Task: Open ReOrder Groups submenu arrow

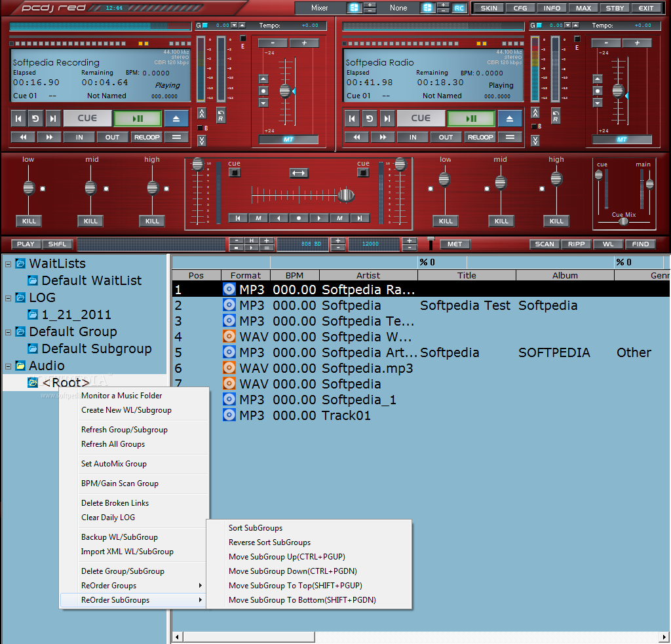Action: (x=200, y=586)
